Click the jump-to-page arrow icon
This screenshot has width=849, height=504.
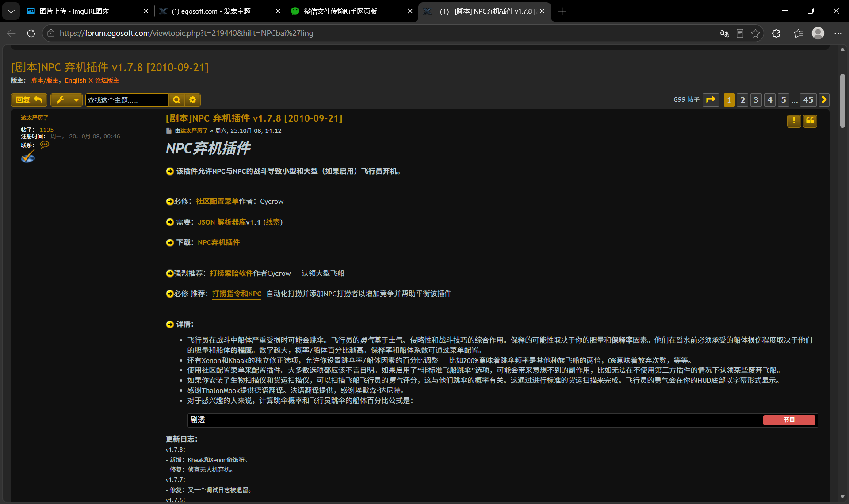pos(711,100)
